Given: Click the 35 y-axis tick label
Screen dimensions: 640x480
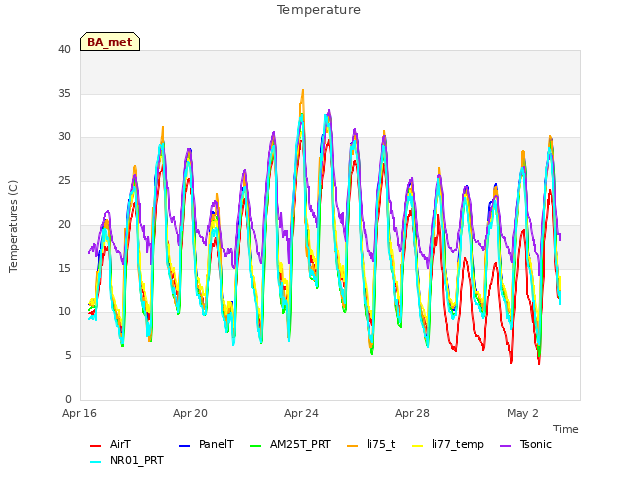Looking at the screenshot, I should 64,93.
